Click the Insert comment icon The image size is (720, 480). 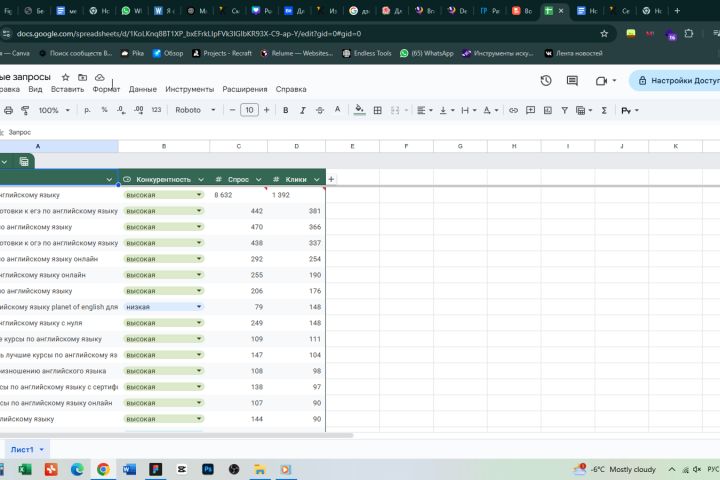point(530,110)
